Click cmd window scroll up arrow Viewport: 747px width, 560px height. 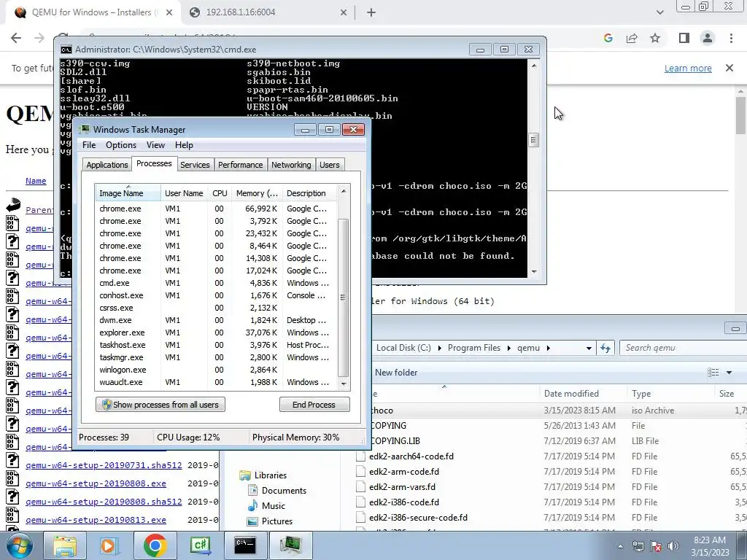[534, 65]
